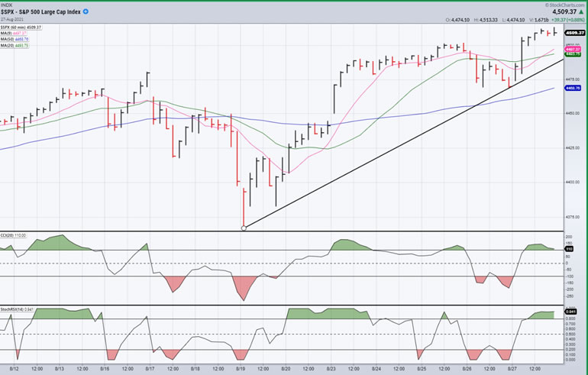This screenshot has width=588, height=375.
Task: Select the MA(9) legend entry
Action: click(14, 34)
